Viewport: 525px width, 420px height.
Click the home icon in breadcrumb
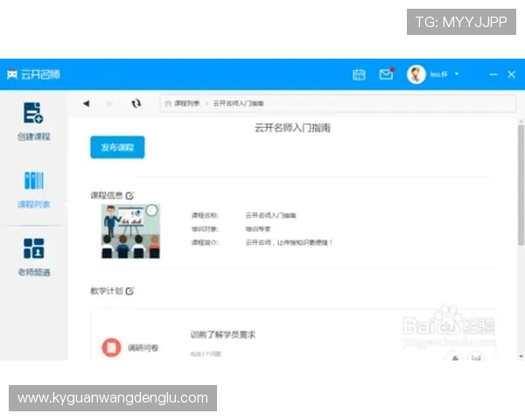[x=168, y=103]
